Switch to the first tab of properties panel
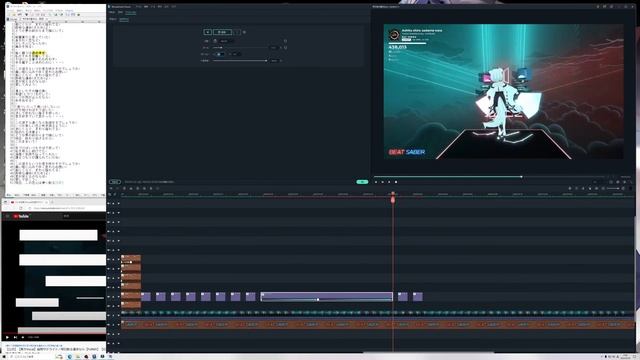 pos(111,12)
